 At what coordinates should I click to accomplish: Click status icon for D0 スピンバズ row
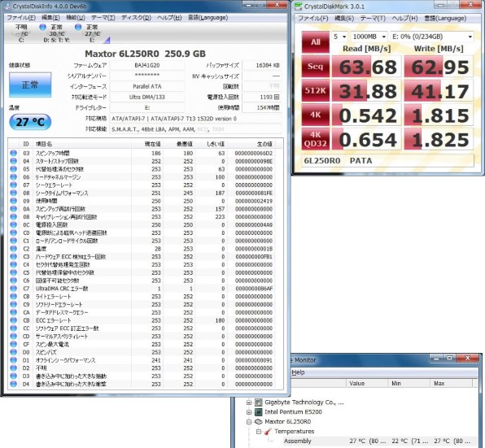point(13,352)
